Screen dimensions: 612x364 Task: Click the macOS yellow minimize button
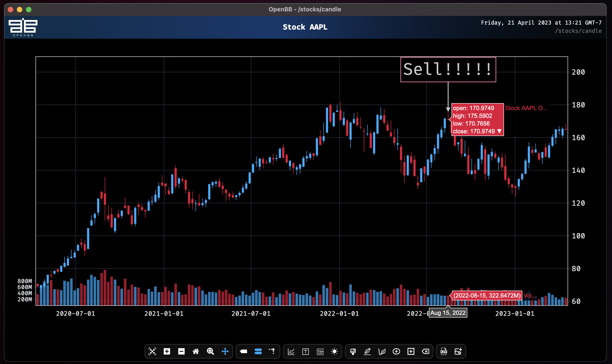tap(20, 10)
